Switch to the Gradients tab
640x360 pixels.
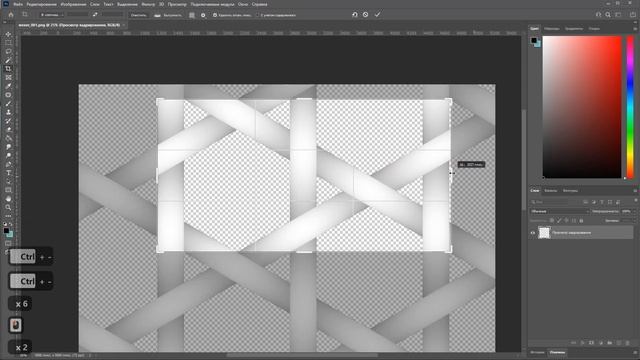(x=574, y=29)
